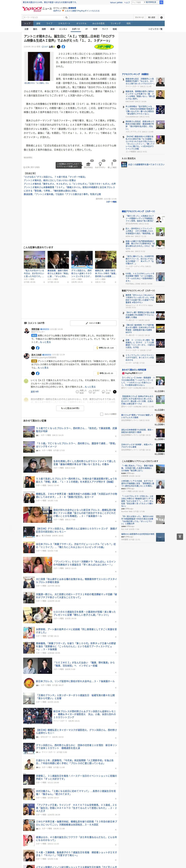Click 参考になった 128 button

tap(105, 348)
